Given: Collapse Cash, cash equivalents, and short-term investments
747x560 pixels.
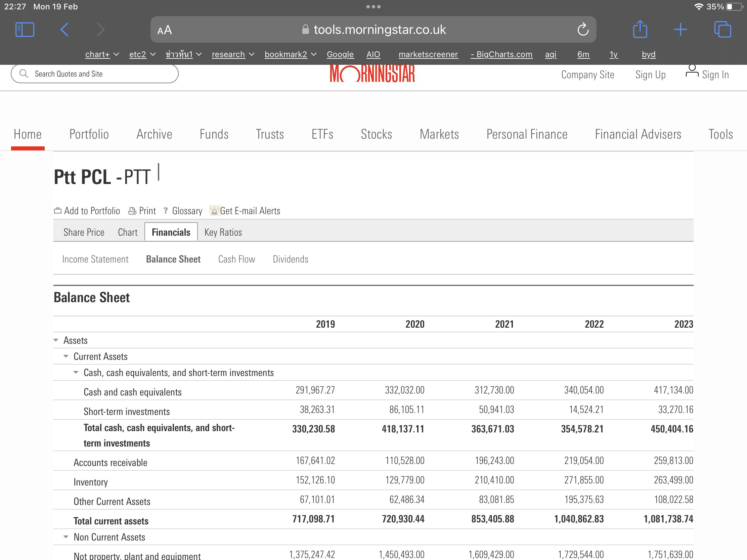Looking at the screenshot, I should tap(76, 373).
